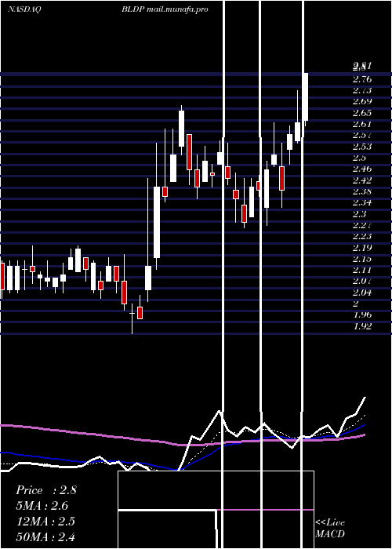Click the 2.61 price axis label
The width and height of the screenshot is (392, 549).
(362, 124)
